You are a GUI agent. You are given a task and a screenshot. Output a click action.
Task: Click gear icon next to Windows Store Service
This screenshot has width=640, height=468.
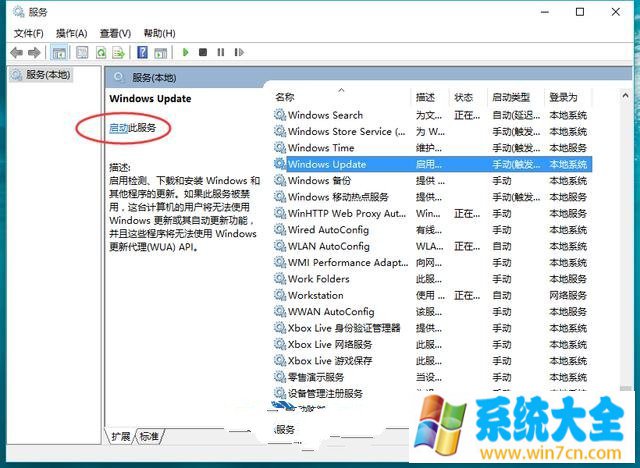click(280, 131)
